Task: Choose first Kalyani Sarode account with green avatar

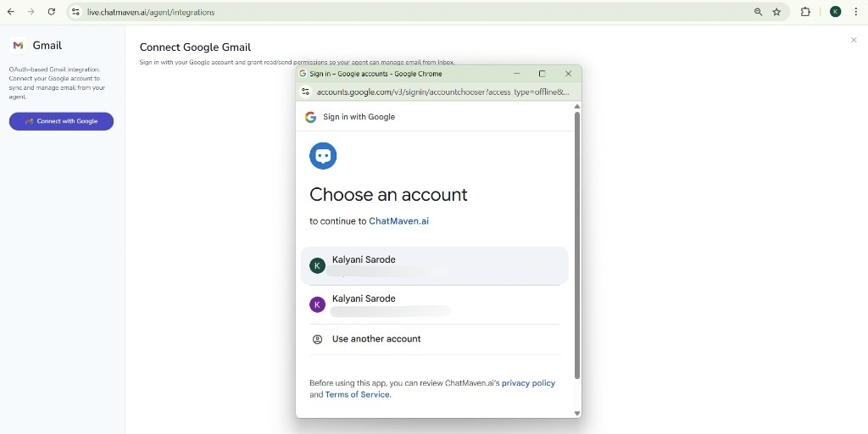Action: (435, 265)
